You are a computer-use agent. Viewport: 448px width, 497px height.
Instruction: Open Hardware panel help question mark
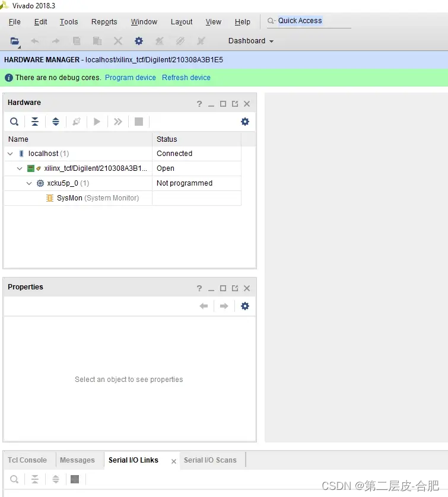pos(199,104)
